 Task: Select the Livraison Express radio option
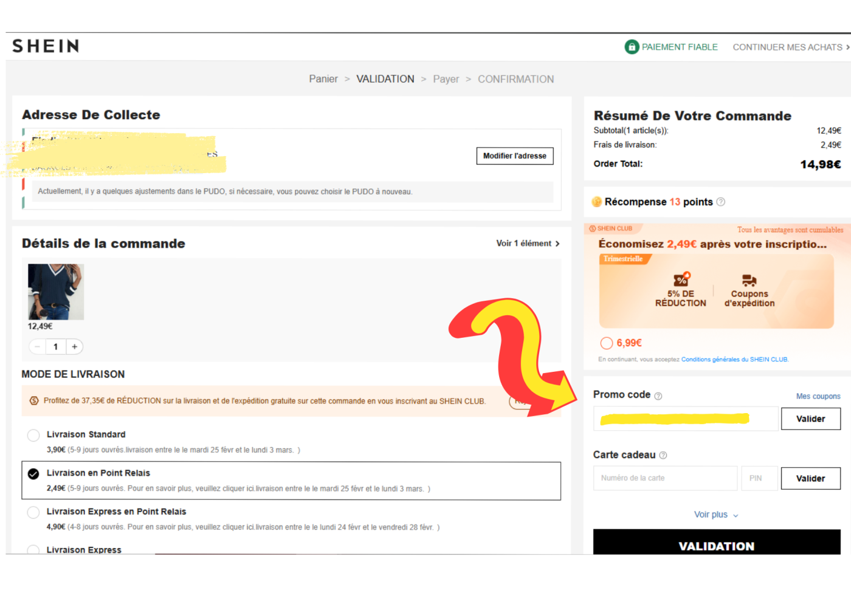click(x=33, y=550)
